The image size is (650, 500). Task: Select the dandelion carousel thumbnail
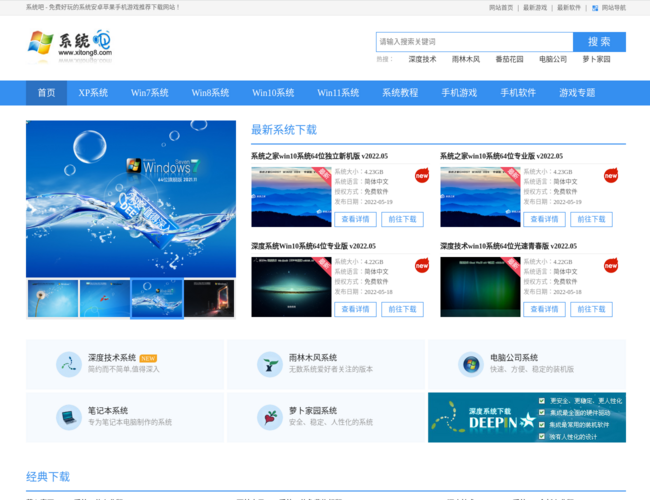pos(53,299)
